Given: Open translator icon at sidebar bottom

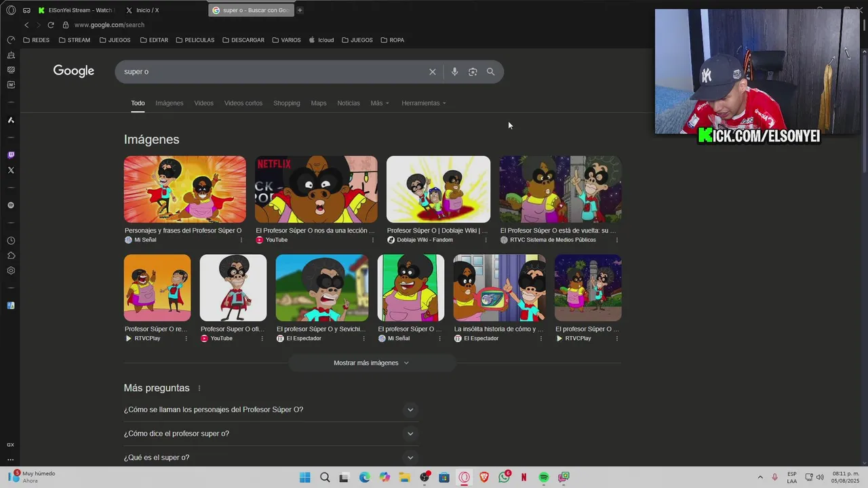Looking at the screenshot, I should [x=11, y=306].
